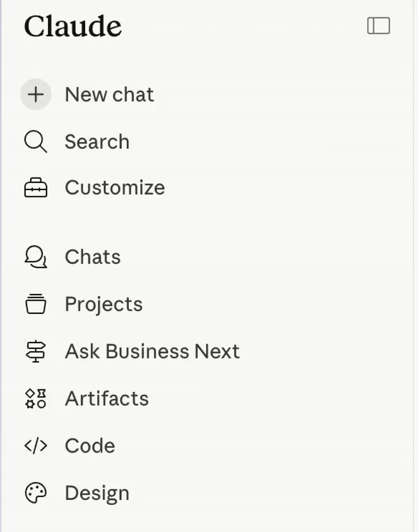Open the Customize menu item
This screenshot has height=532, width=418.
(x=115, y=188)
